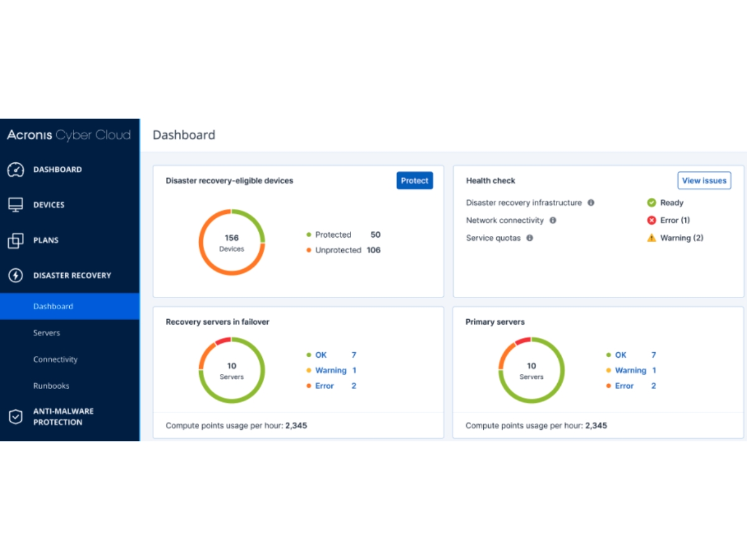Image resolution: width=747 pixels, height=560 pixels.
Task: Click the Anti-Malware Protection shield icon
Action: pyautogui.click(x=16, y=416)
